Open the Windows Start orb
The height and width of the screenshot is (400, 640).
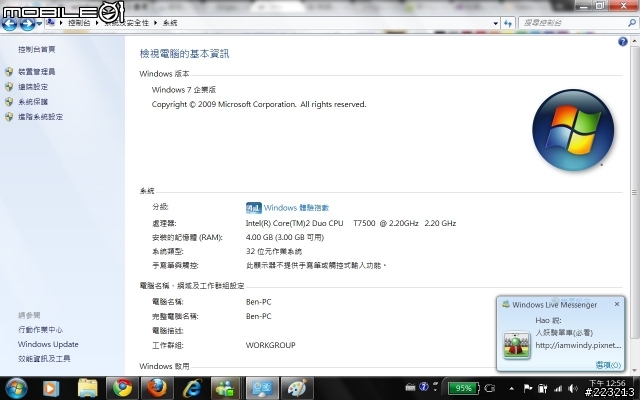[16, 388]
